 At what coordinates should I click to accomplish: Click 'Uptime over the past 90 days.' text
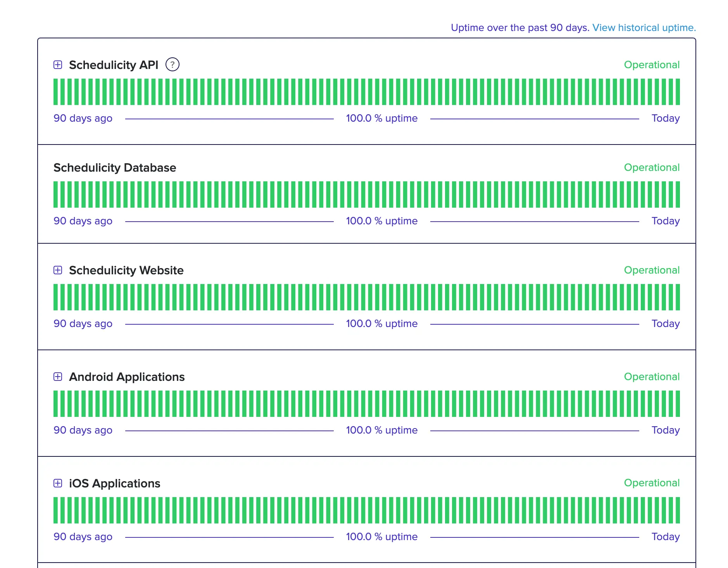point(520,28)
